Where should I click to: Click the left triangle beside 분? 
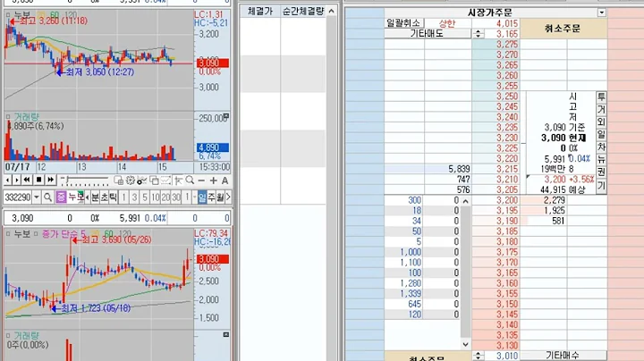click(87, 197)
